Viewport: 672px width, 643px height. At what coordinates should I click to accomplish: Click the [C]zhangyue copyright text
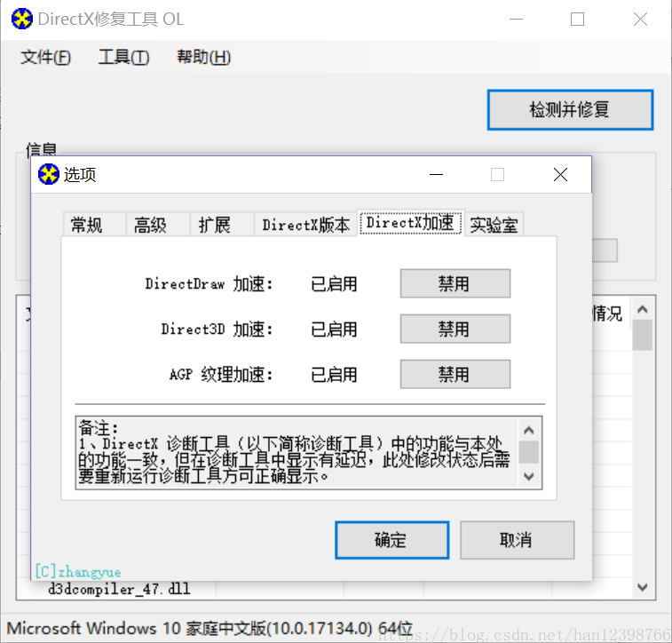tap(77, 572)
